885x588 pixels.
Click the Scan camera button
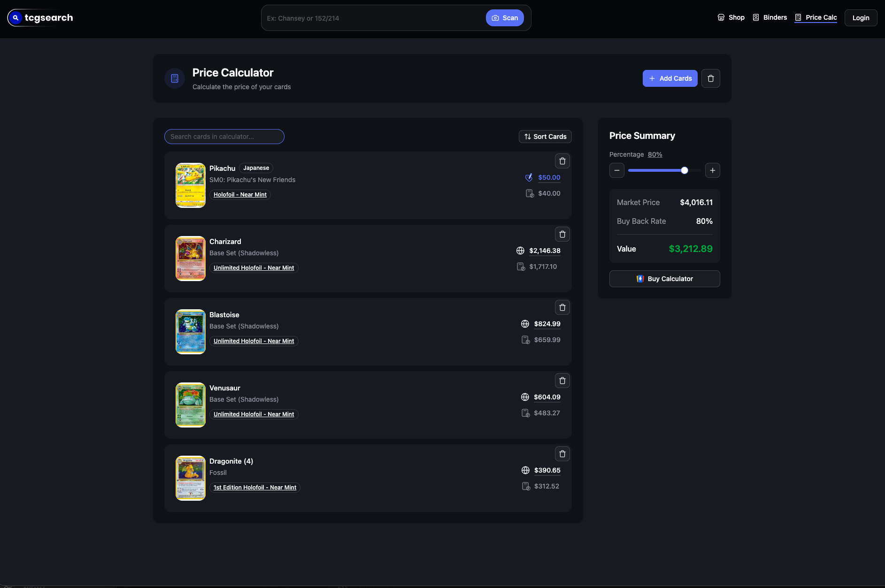pyautogui.click(x=505, y=18)
